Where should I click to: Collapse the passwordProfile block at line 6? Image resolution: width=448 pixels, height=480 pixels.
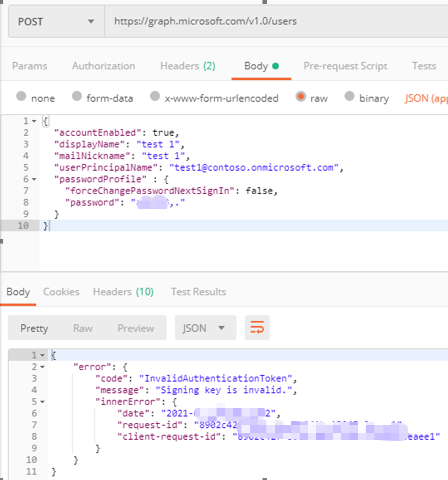(x=34, y=179)
